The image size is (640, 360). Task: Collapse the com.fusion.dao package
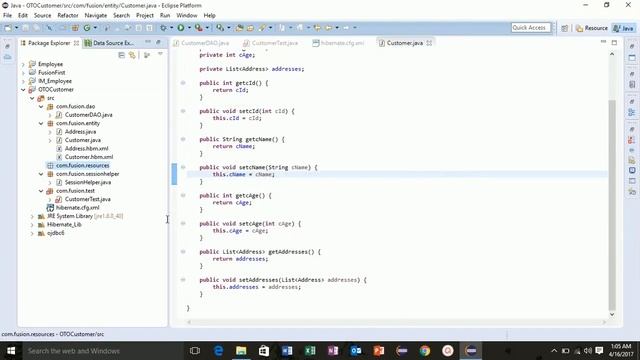pyautogui.click(x=41, y=107)
